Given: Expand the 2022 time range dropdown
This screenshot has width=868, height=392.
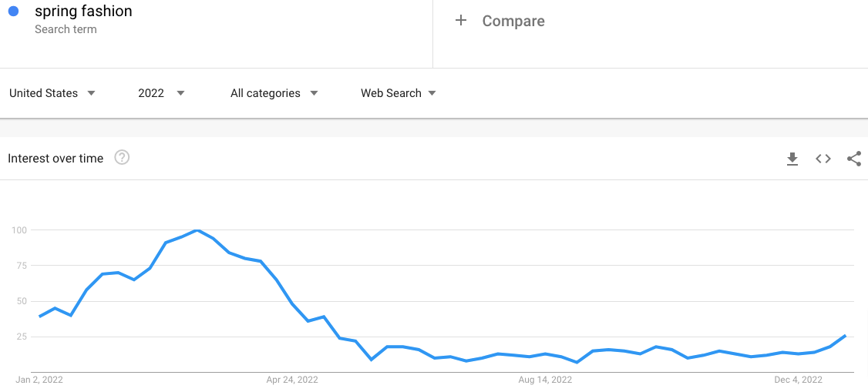Looking at the screenshot, I should (x=161, y=93).
